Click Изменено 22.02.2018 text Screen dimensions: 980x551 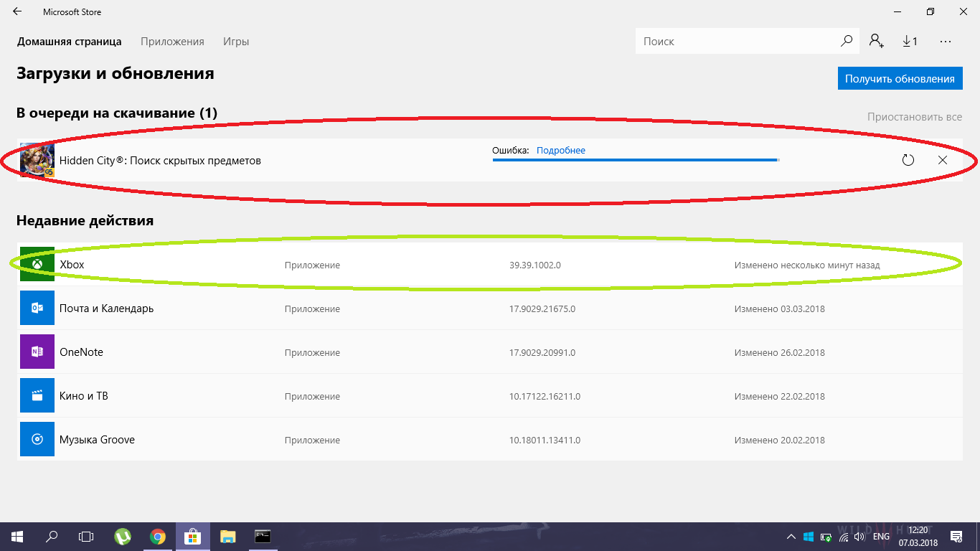coord(780,397)
